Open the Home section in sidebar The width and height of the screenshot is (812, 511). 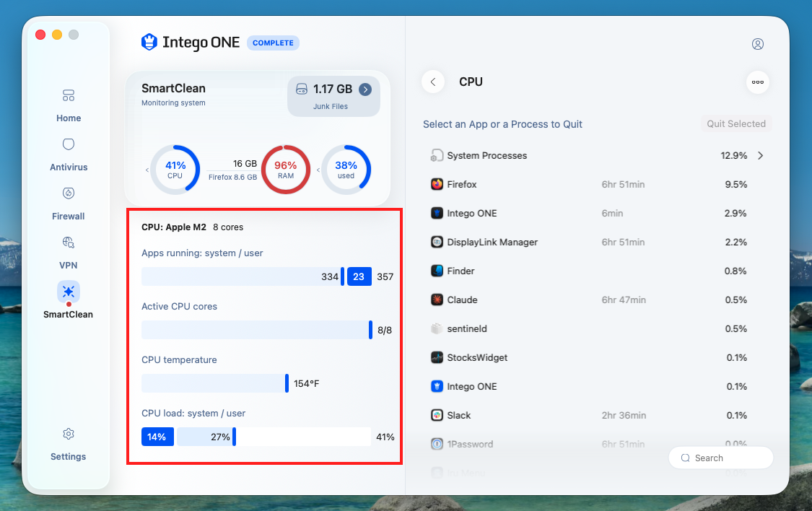69,105
